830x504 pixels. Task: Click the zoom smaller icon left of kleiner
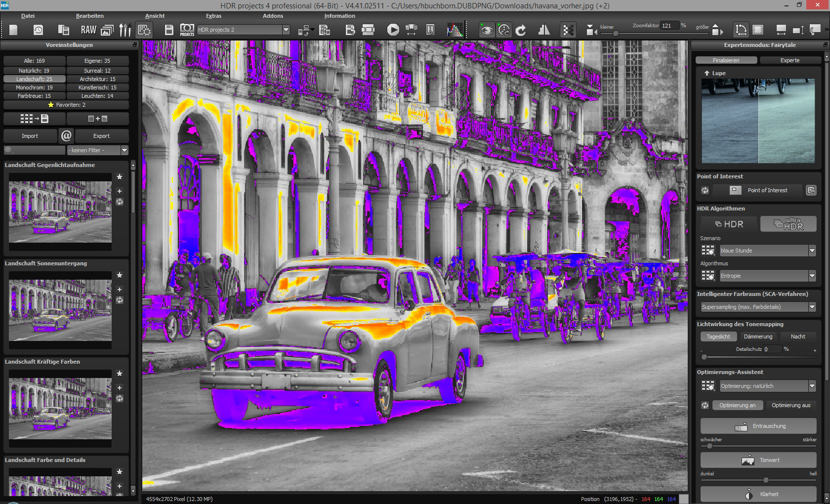pos(591,31)
